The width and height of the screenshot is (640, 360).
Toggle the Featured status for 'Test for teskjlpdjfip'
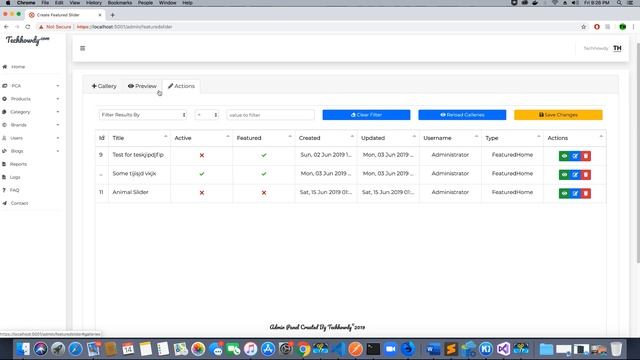tap(264, 155)
